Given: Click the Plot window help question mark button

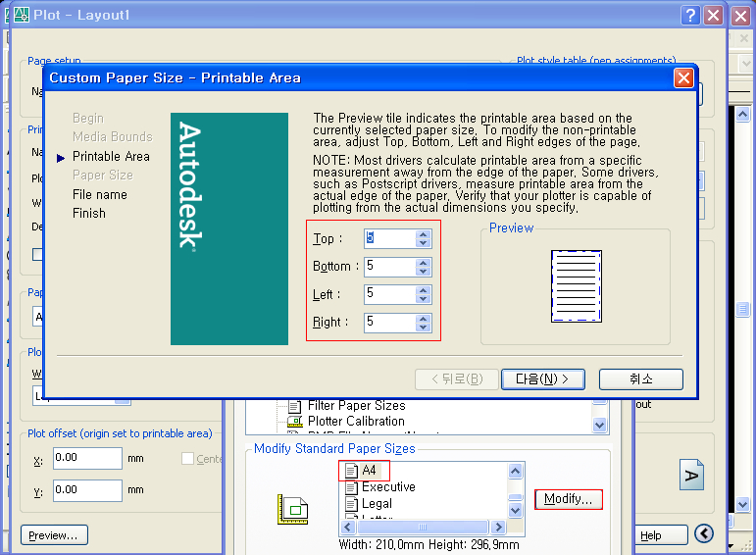Looking at the screenshot, I should click(690, 16).
